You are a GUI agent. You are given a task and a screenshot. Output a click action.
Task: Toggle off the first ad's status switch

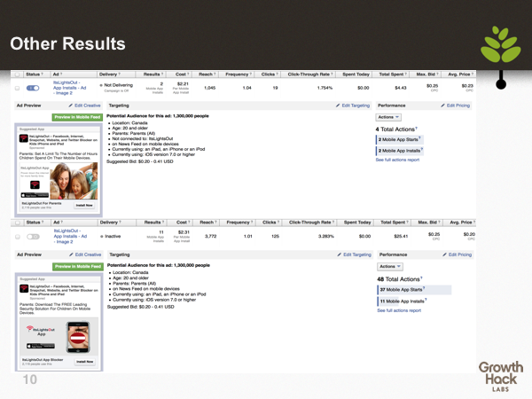(33, 88)
